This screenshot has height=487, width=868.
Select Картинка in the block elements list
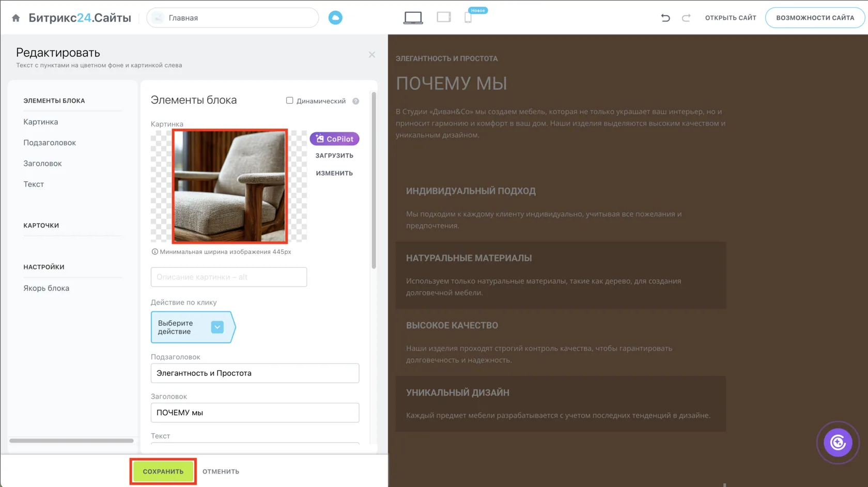[x=41, y=122]
